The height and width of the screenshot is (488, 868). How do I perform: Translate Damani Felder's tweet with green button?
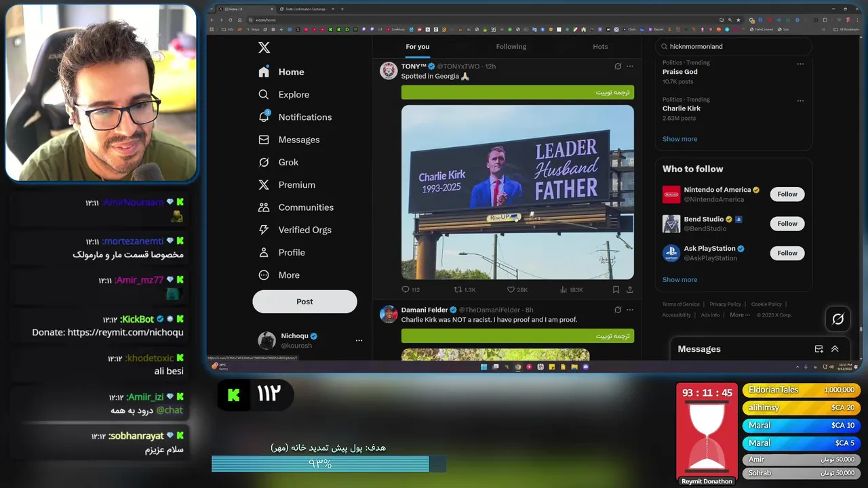(x=517, y=335)
